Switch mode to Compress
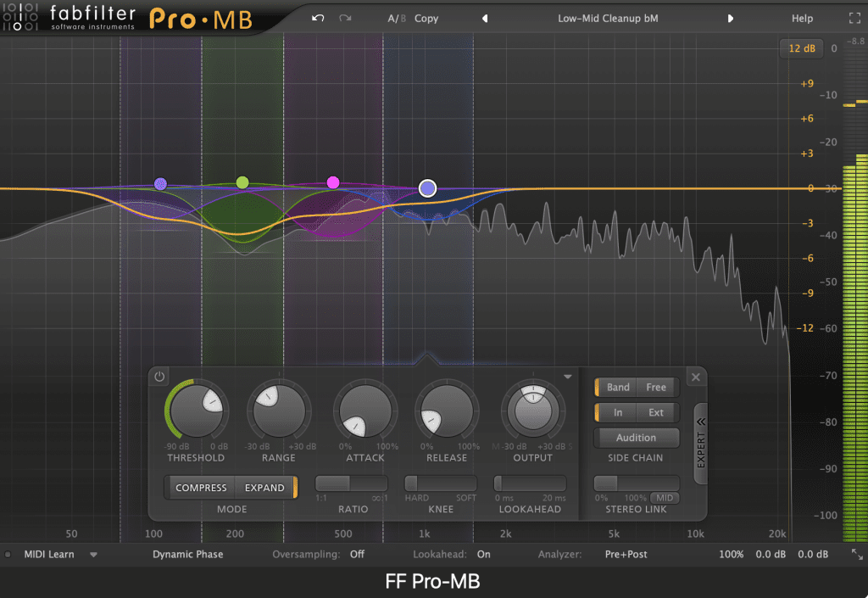Image resolution: width=868 pixels, height=598 pixels. 201,488
